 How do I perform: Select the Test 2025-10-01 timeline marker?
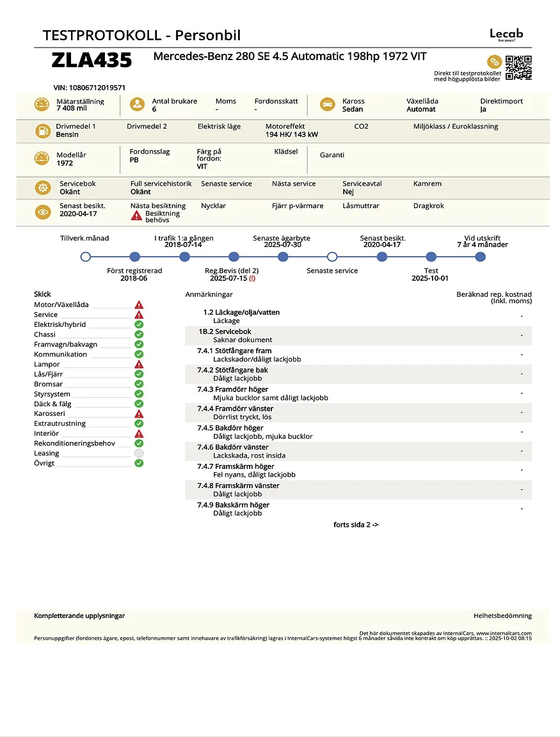pos(431,257)
